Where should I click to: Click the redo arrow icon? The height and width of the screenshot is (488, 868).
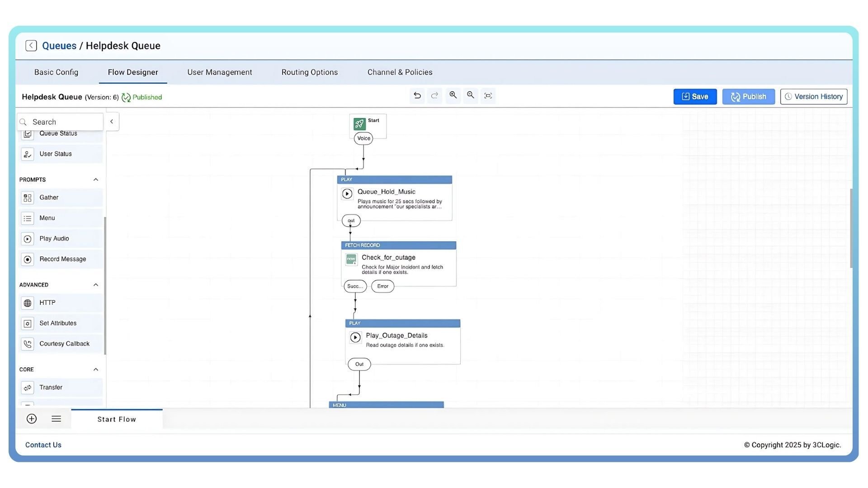tap(434, 96)
